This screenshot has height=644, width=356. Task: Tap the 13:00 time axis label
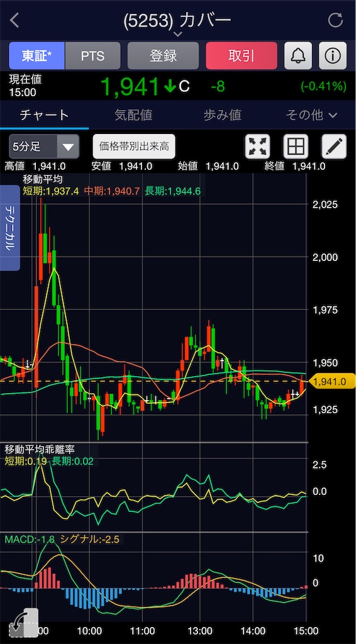[200, 631]
